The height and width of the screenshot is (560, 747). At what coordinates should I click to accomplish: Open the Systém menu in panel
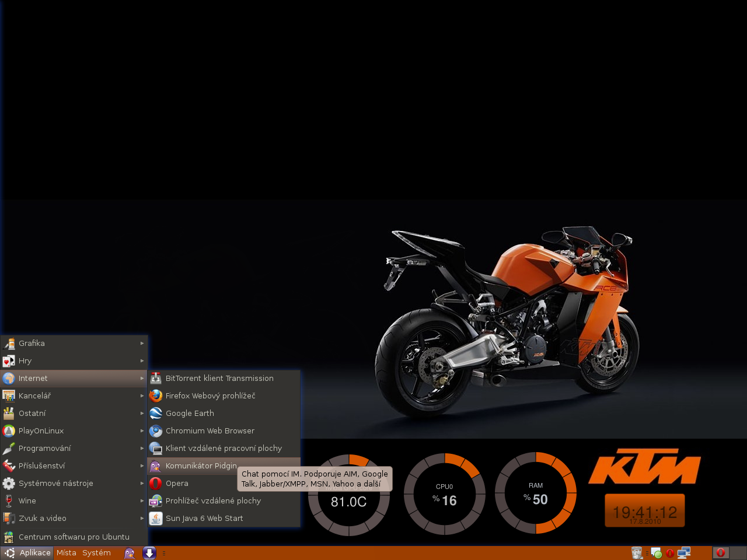coord(96,553)
